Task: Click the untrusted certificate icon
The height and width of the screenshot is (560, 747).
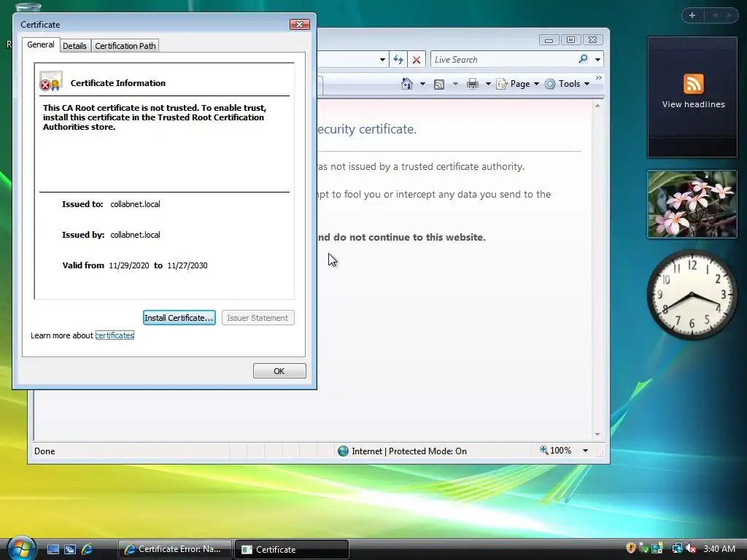Action: [50, 82]
